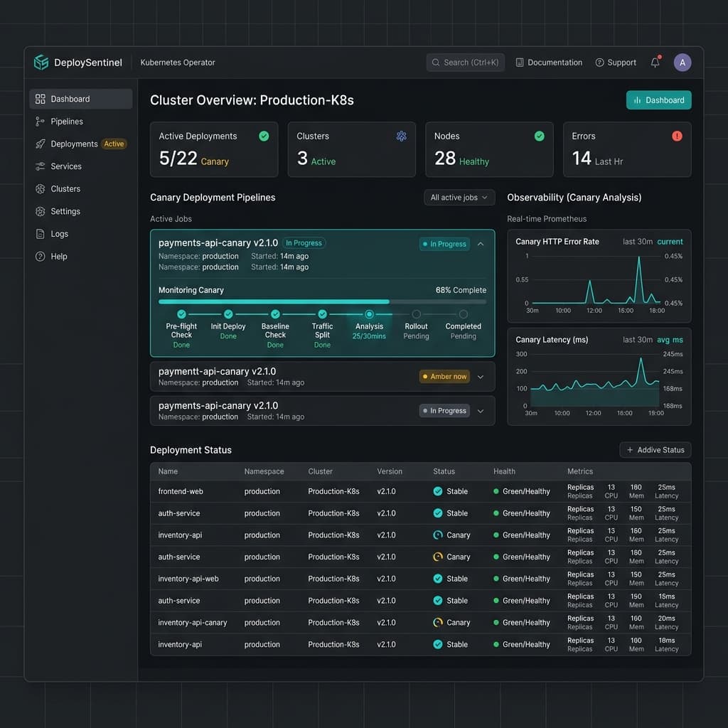Click frontend-web row name
This screenshot has width=728, height=728.
(x=181, y=491)
